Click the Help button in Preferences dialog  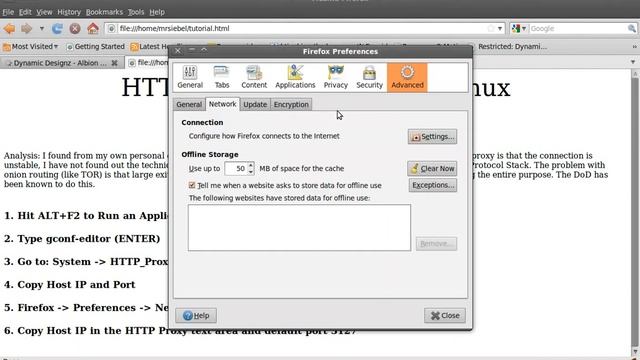[196, 316]
